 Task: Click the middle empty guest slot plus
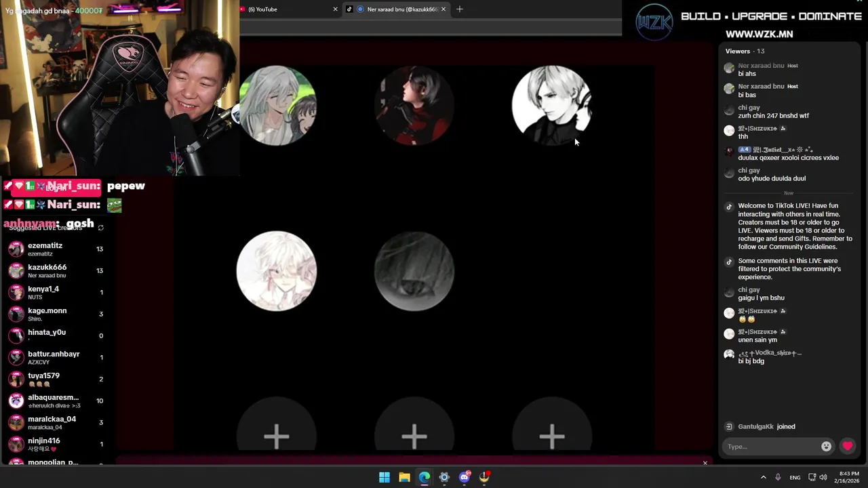pyautogui.click(x=414, y=436)
